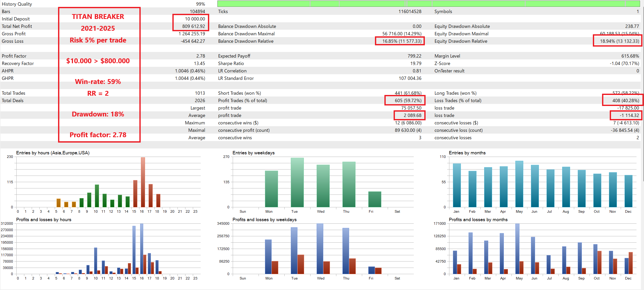Image resolution: width=644 pixels, height=290 pixels.
Task: Click the Wed profit bar in Profits and losses by weekdays
Action: pyautogui.click(x=320, y=249)
